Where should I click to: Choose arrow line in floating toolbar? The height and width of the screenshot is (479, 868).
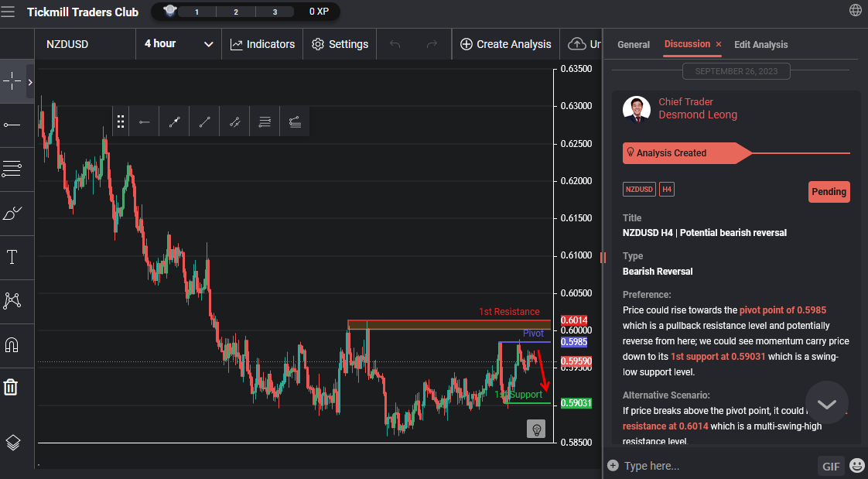click(x=174, y=121)
